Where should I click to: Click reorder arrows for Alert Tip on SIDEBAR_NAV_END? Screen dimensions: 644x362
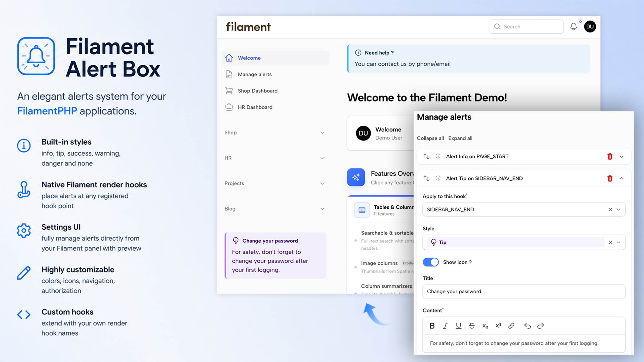(426, 178)
